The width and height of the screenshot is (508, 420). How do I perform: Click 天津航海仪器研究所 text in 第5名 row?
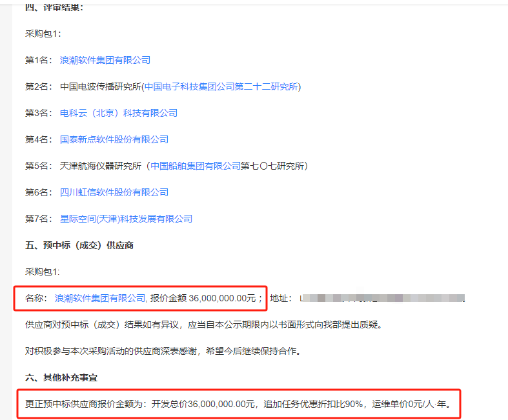click(101, 166)
